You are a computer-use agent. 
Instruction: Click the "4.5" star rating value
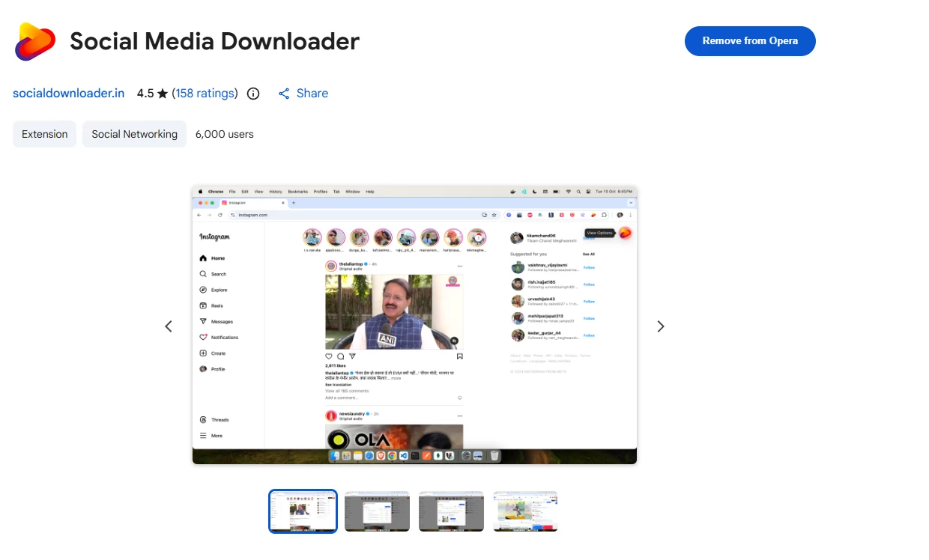coord(145,94)
